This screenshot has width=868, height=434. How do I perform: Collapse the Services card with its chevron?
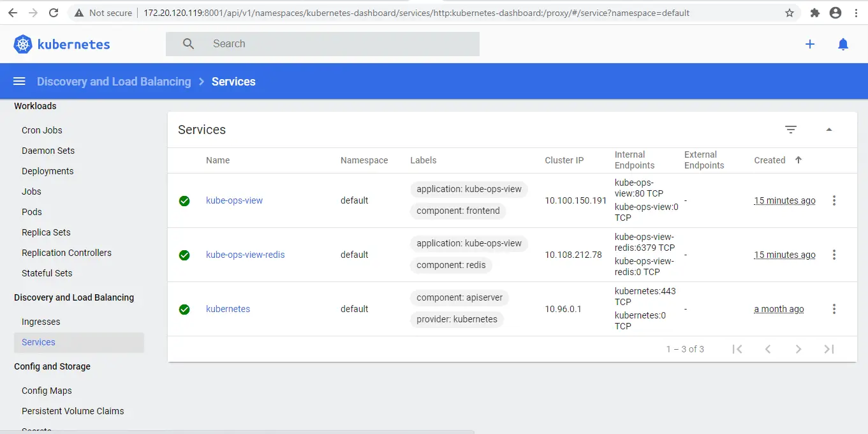click(x=829, y=129)
